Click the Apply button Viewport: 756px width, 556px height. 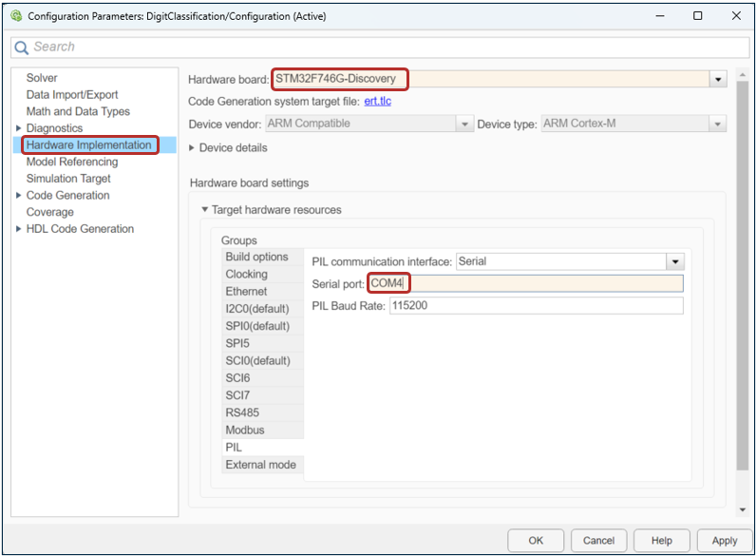point(724,540)
